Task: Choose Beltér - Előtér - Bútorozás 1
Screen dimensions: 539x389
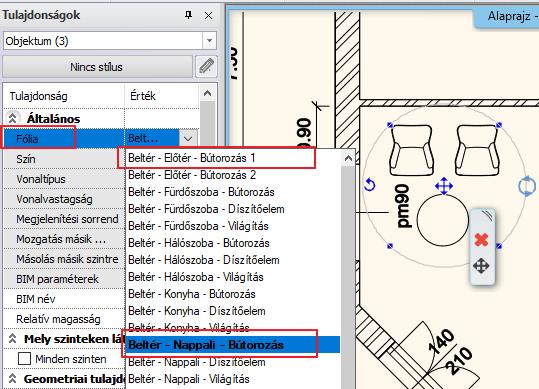Action: pyautogui.click(x=234, y=158)
